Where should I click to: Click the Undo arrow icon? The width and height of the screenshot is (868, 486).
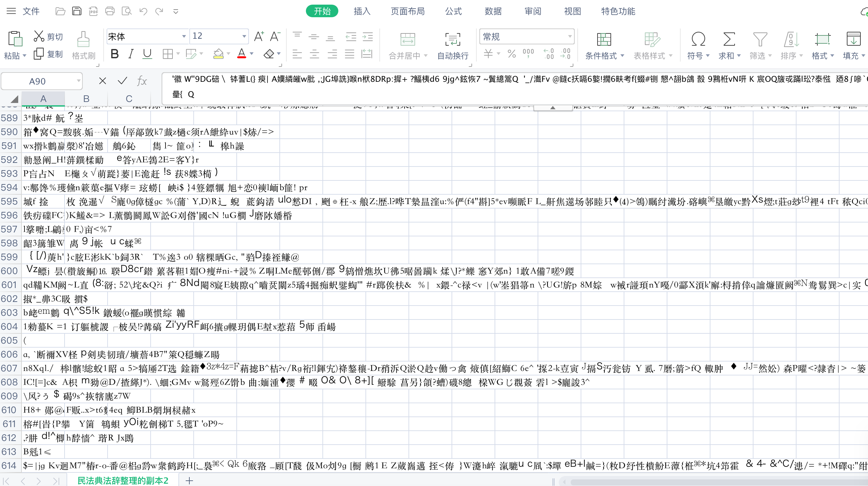(143, 11)
